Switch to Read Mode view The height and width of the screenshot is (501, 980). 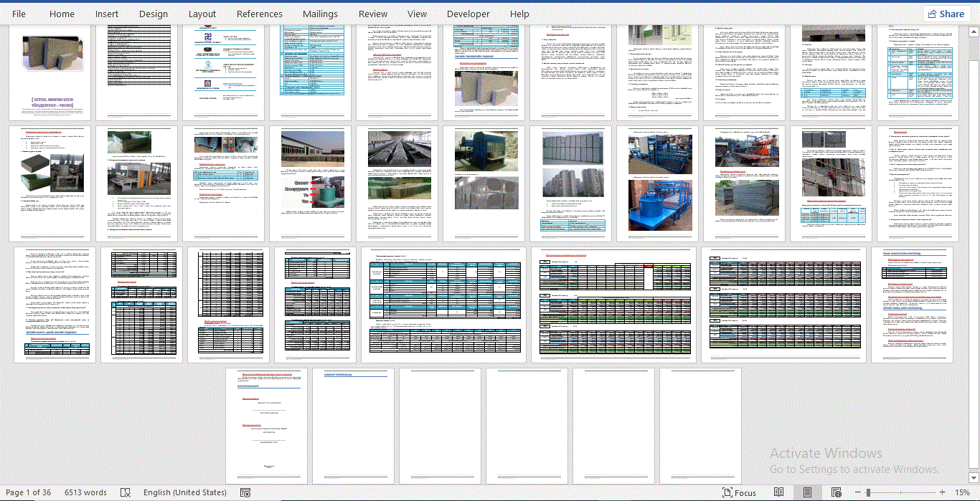click(778, 492)
